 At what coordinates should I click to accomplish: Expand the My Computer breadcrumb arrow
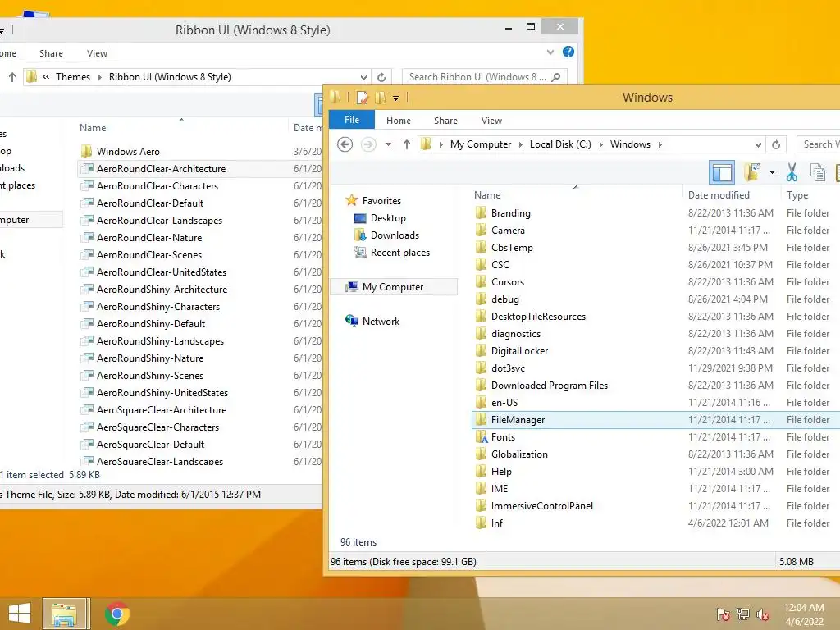point(520,144)
